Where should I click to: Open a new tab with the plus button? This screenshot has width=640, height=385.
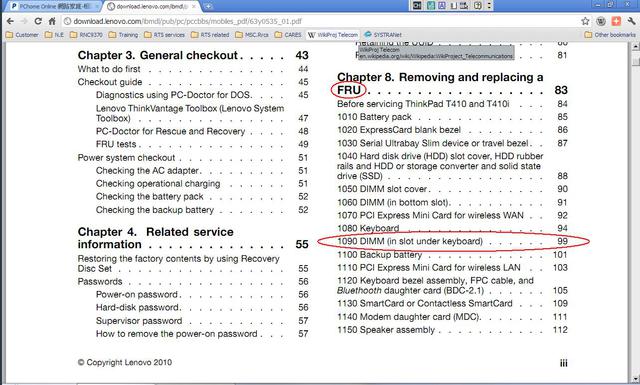209,6
